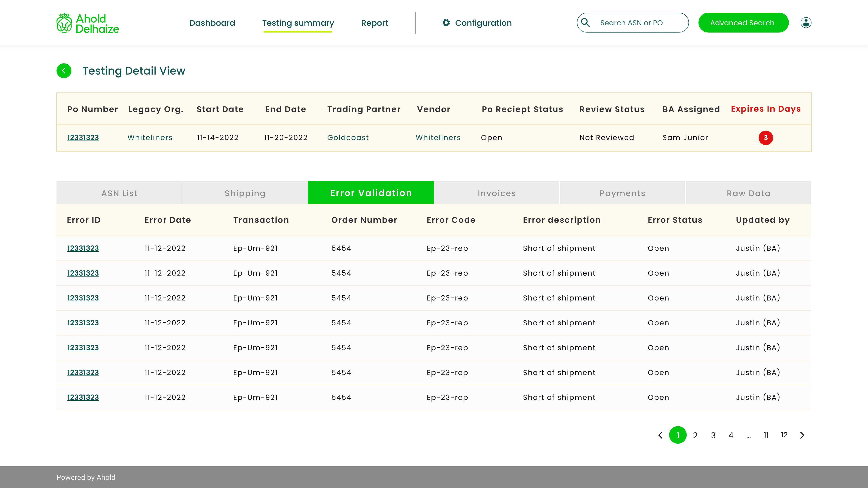868x488 pixels.
Task: Open the Report menu item
Action: [374, 23]
